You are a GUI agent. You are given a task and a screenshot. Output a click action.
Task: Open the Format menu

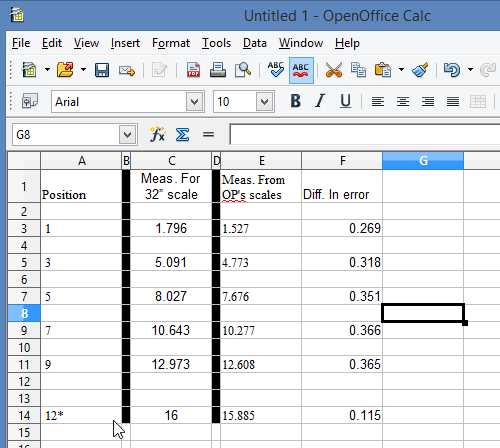[x=171, y=43]
